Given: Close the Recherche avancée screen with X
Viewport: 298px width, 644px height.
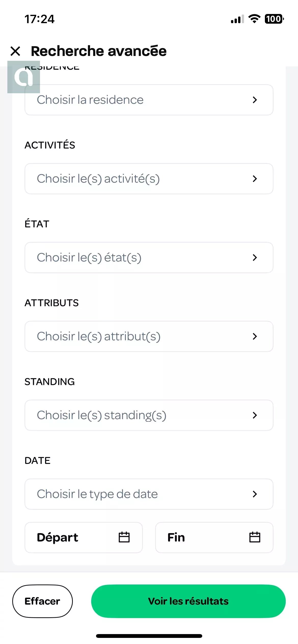Looking at the screenshot, I should pos(15,51).
